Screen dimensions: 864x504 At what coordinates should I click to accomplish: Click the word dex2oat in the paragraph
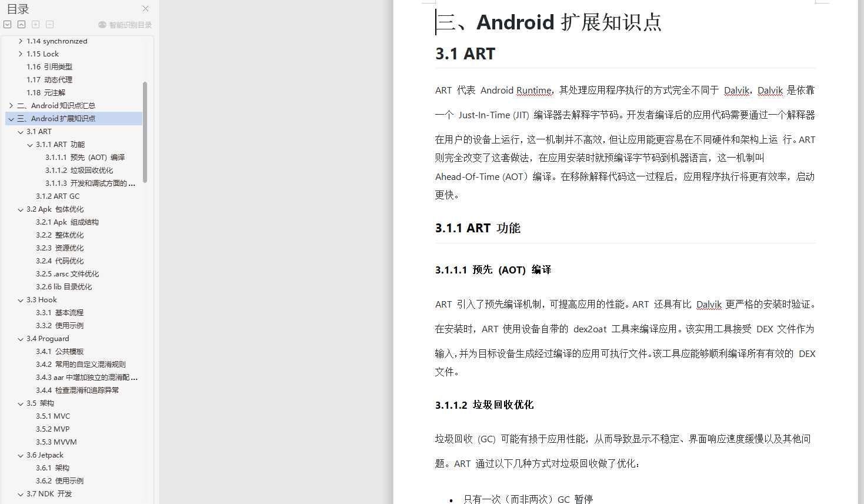click(590, 329)
